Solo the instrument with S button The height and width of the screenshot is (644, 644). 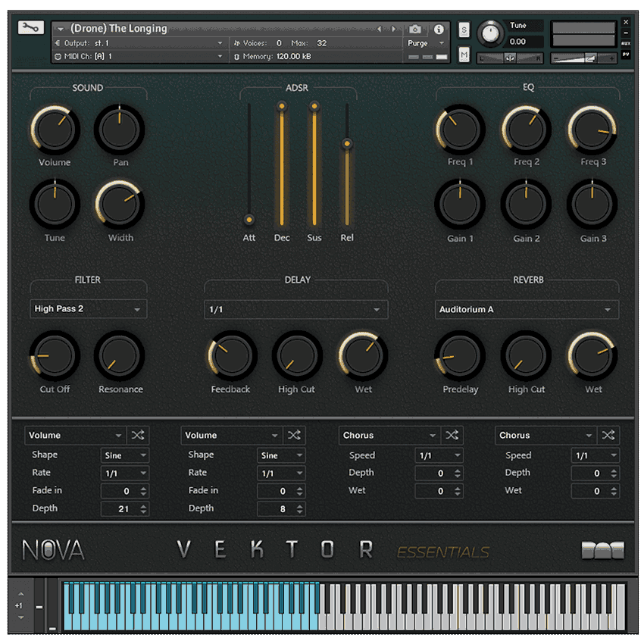pyautogui.click(x=464, y=30)
